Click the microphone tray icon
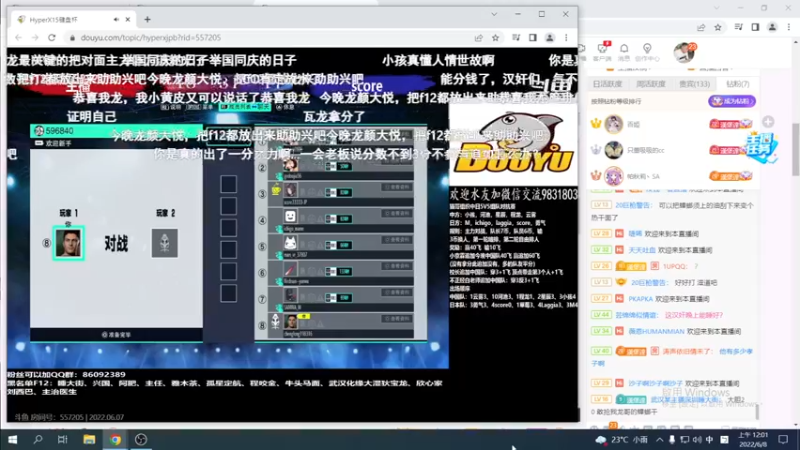Screen dimensions: 800x450 pos(672,440)
